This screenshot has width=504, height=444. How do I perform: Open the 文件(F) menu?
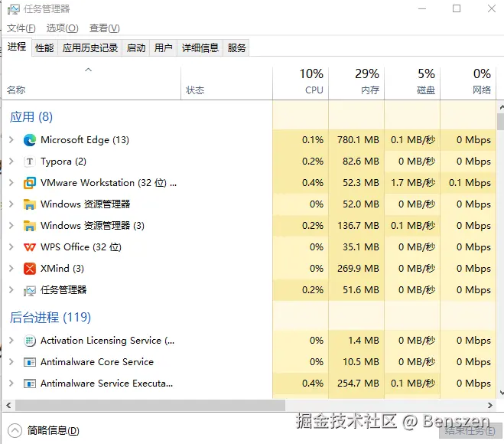pos(21,28)
